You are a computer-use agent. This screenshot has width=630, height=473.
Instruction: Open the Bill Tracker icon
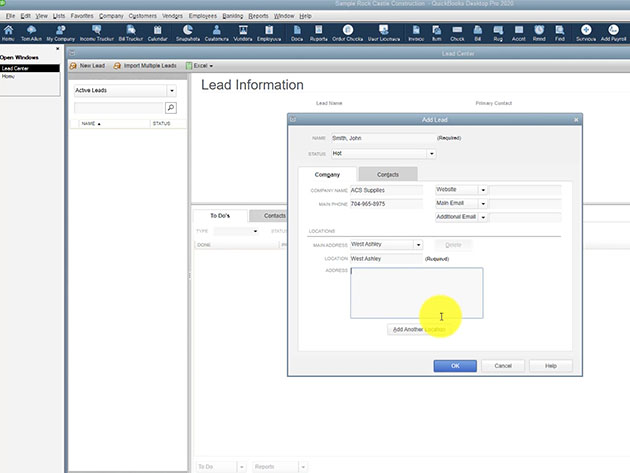pos(131,33)
